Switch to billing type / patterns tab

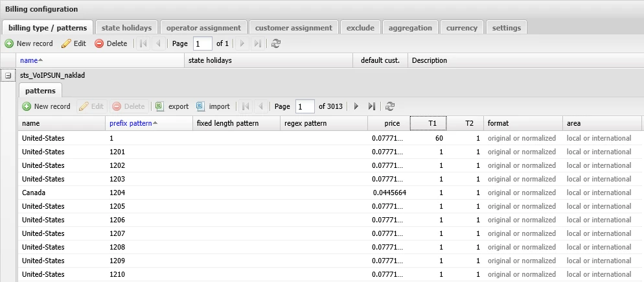click(48, 28)
